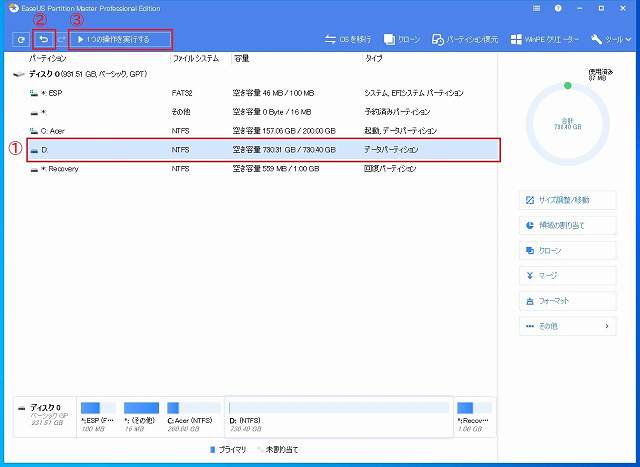Click the Unallocated (未割り当て) legend swatch
640x467 pixels.
[x=260, y=449]
